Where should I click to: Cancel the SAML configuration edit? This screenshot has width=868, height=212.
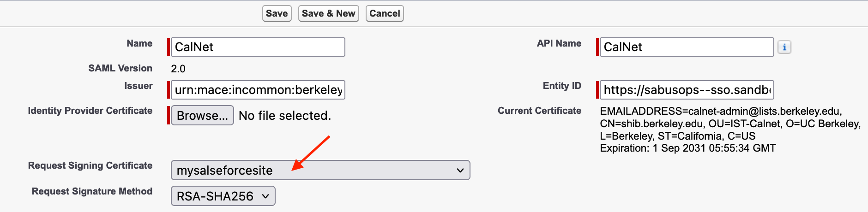click(x=385, y=13)
